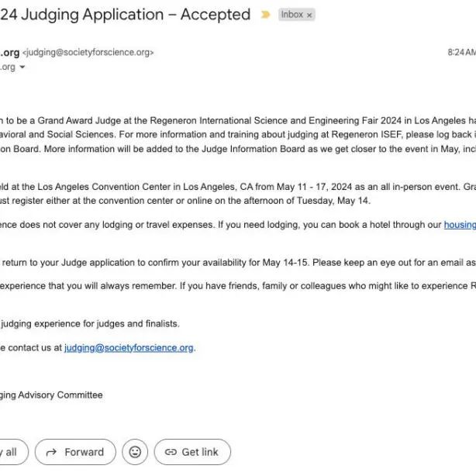Image resolution: width=476 pixels, height=476 pixels.
Task: Click the 'Grand Award Judge' opening paragraph
Action: (x=238, y=135)
